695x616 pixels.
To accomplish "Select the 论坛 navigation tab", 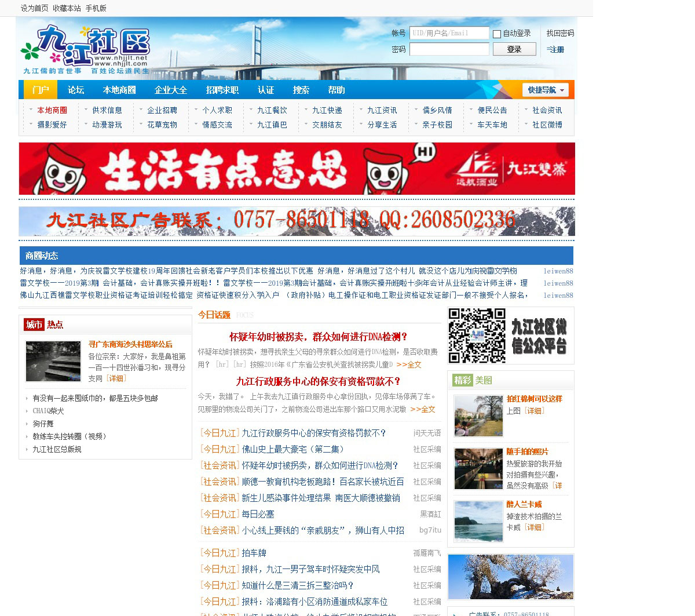I will [76, 90].
